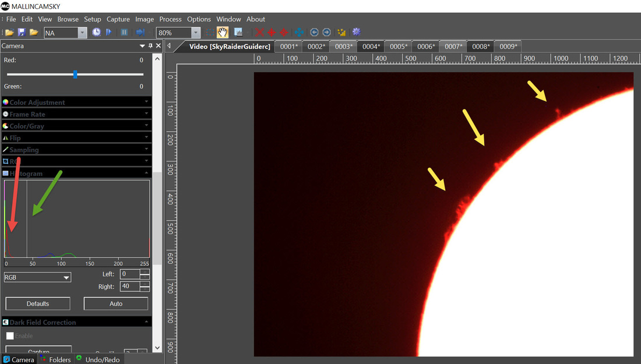Viewport: 641px width, 364px height.
Task: Open the Image menu
Action: 145,19
